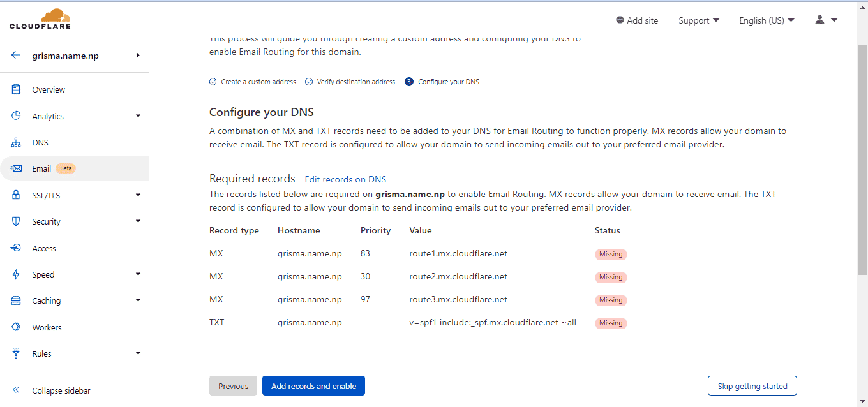Click Collapse sidebar label
Image resolution: width=868 pixels, height=407 pixels.
pyautogui.click(x=61, y=390)
